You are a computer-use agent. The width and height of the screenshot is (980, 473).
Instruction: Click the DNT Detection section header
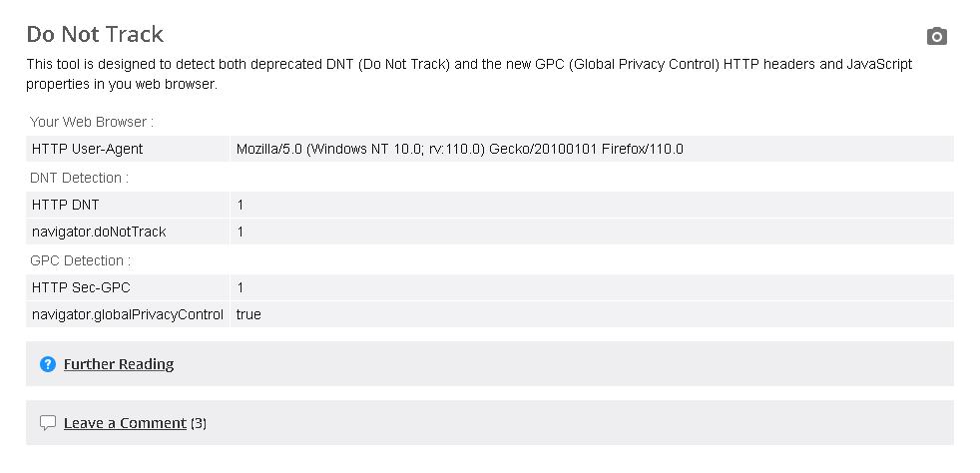click(80, 178)
